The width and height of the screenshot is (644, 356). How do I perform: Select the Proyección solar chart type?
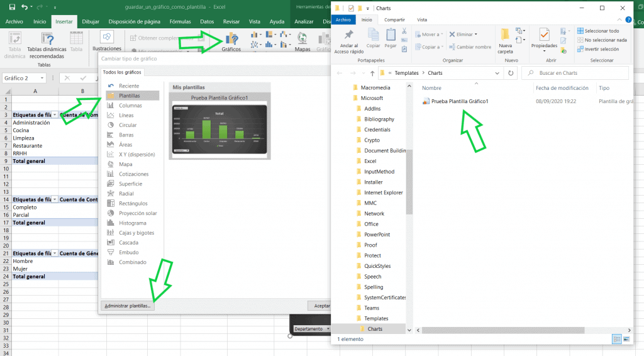tap(138, 213)
